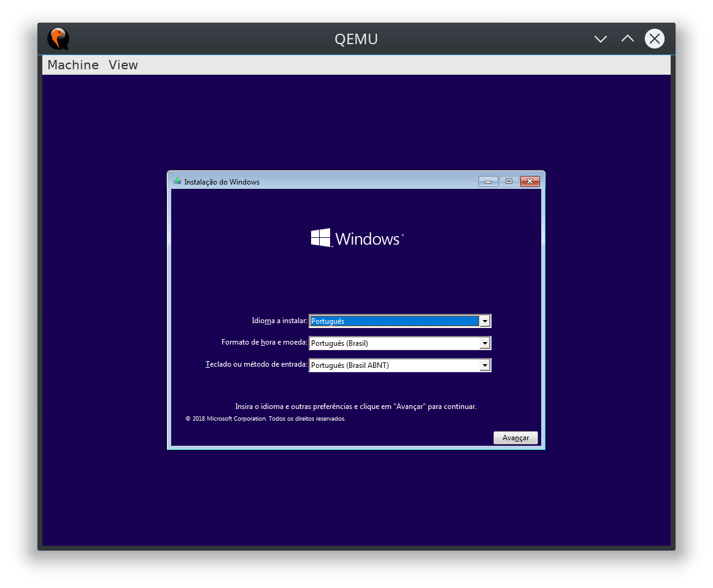Image resolution: width=713 pixels, height=588 pixels.
Task: Click the red X icon on the installer window
Action: coord(530,181)
